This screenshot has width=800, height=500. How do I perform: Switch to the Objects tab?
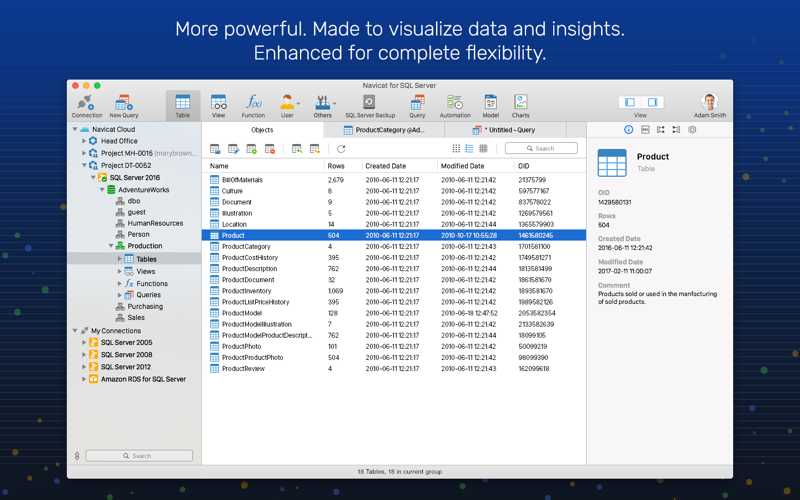262,130
